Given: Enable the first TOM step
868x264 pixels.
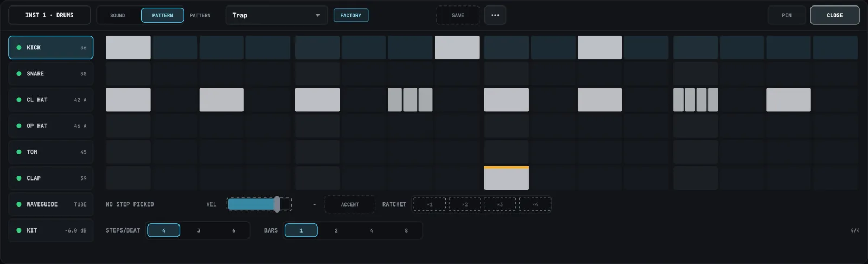Looking at the screenshot, I should pos(128,152).
